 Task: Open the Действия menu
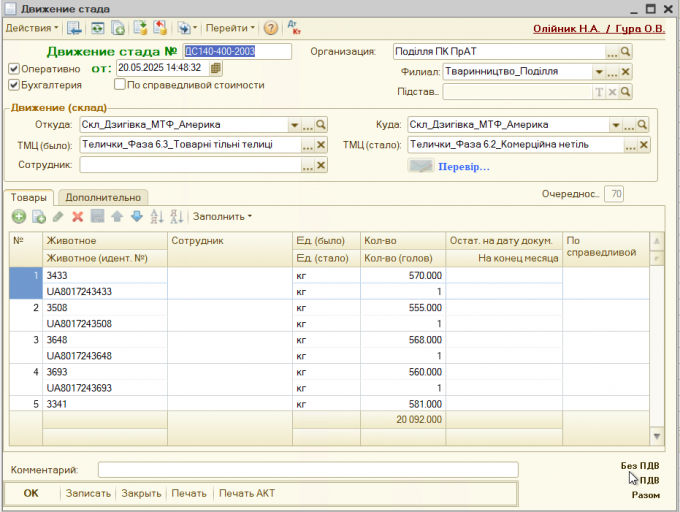[x=32, y=28]
